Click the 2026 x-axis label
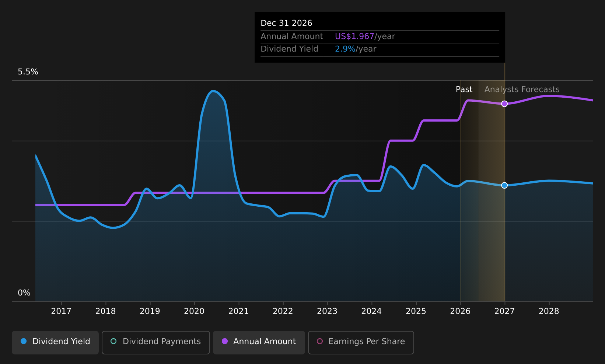 pos(460,311)
